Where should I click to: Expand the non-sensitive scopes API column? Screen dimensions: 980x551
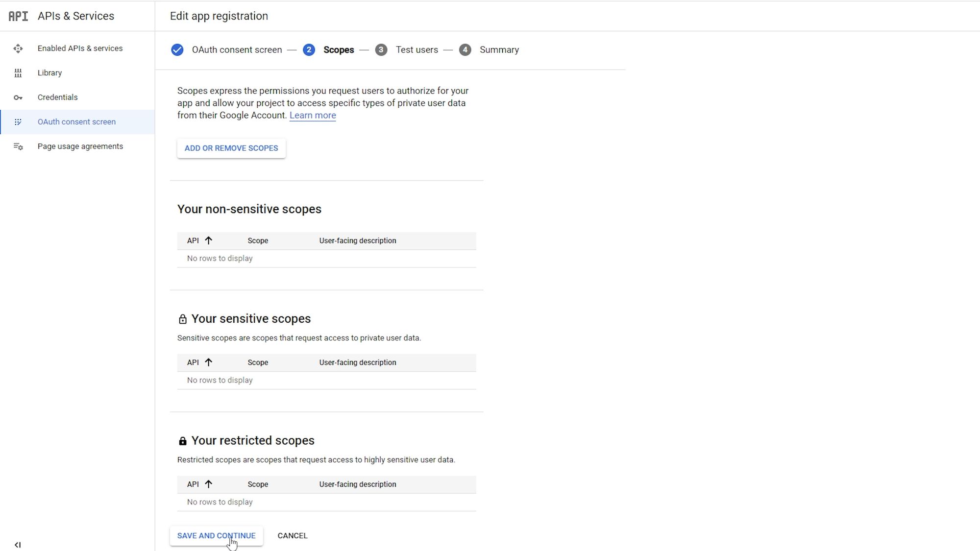pyautogui.click(x=209, y=240)
